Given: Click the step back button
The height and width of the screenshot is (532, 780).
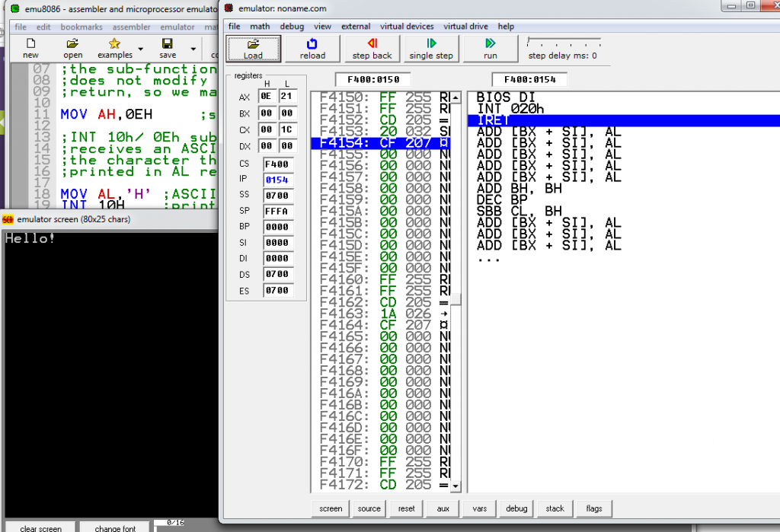Looking at the screenshot, I should [x=372, y=49].
